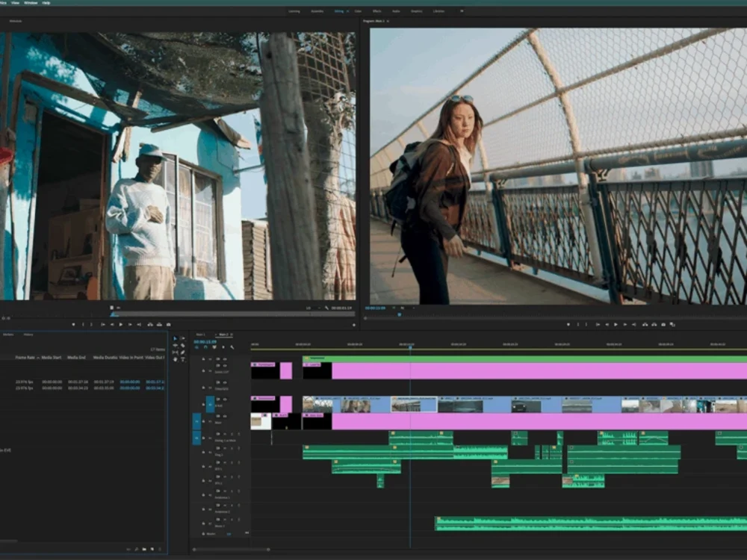Add marker in Program monitor
Viewport: 747px width, 560px height.
[x=568, y=324]
